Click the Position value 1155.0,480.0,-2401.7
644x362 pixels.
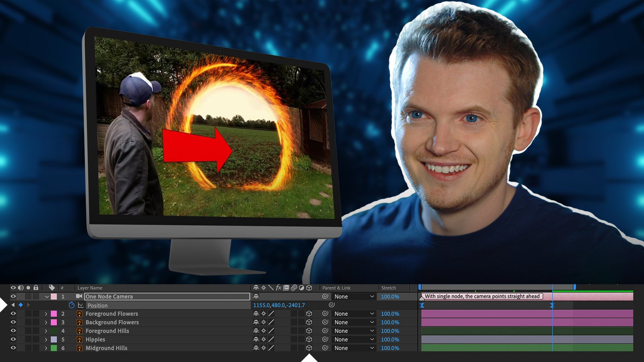[x=279, y=305]
